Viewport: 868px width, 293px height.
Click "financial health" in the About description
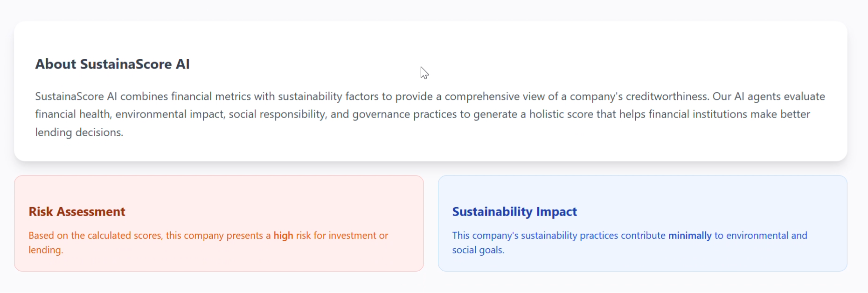[x=72, y=114]
